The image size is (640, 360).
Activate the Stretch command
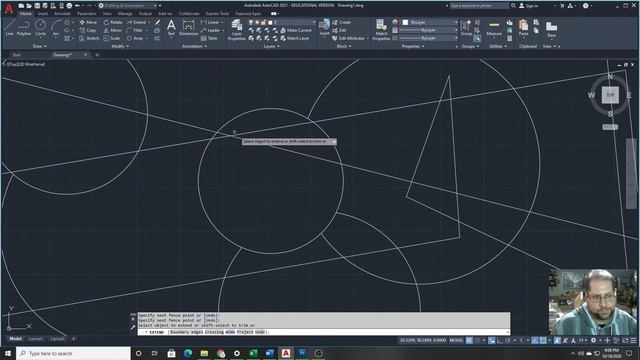tap(89, 38)
